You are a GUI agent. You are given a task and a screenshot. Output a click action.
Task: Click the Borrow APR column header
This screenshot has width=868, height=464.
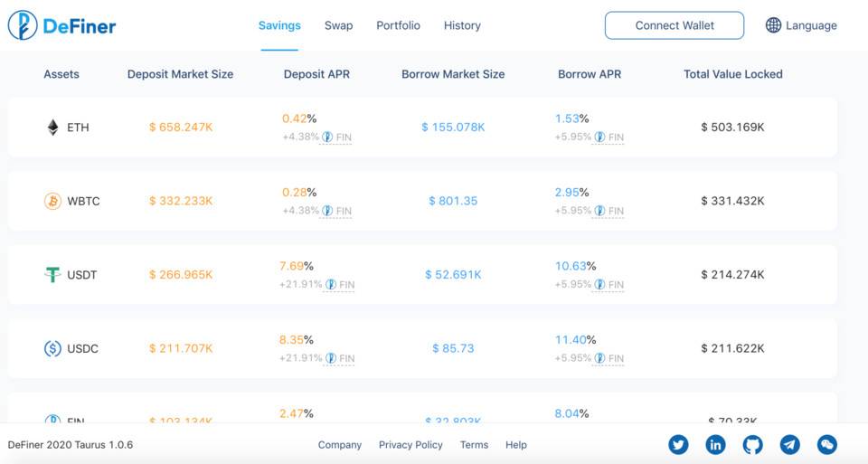[590, 74]
